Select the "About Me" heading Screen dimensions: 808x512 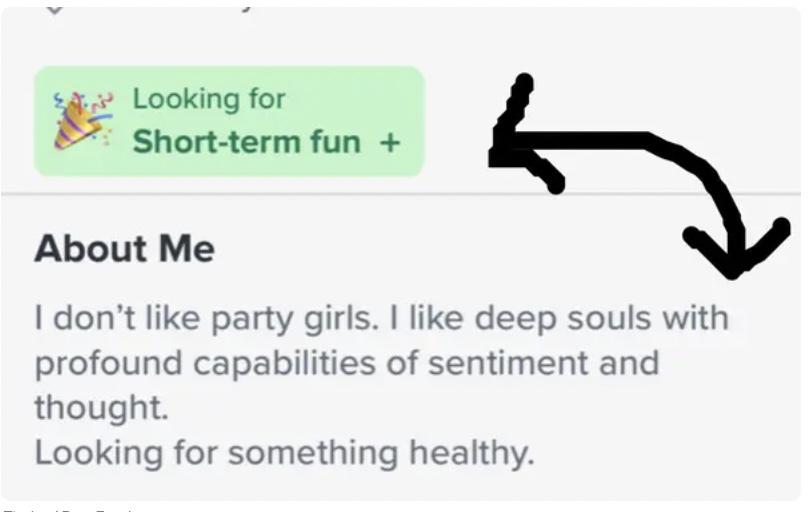(x=124, y=248)
